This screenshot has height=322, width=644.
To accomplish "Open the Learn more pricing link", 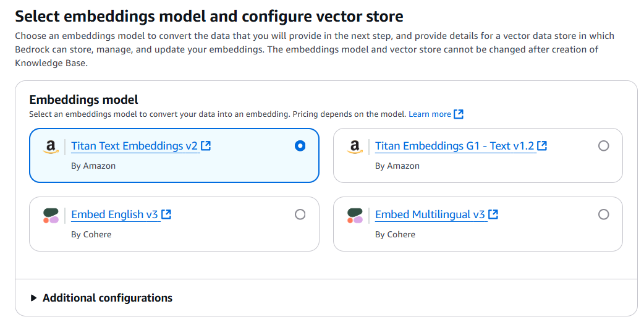I will coord(430,114).
